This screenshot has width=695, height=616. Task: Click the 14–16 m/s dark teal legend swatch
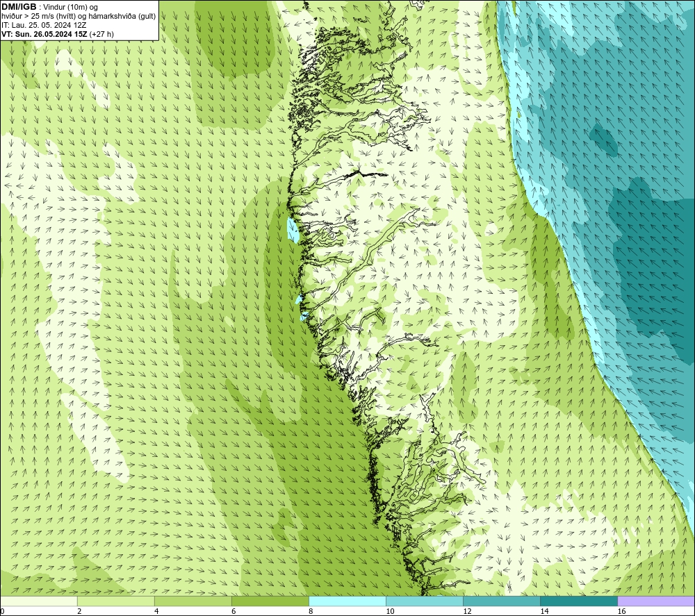coord(579,601)
